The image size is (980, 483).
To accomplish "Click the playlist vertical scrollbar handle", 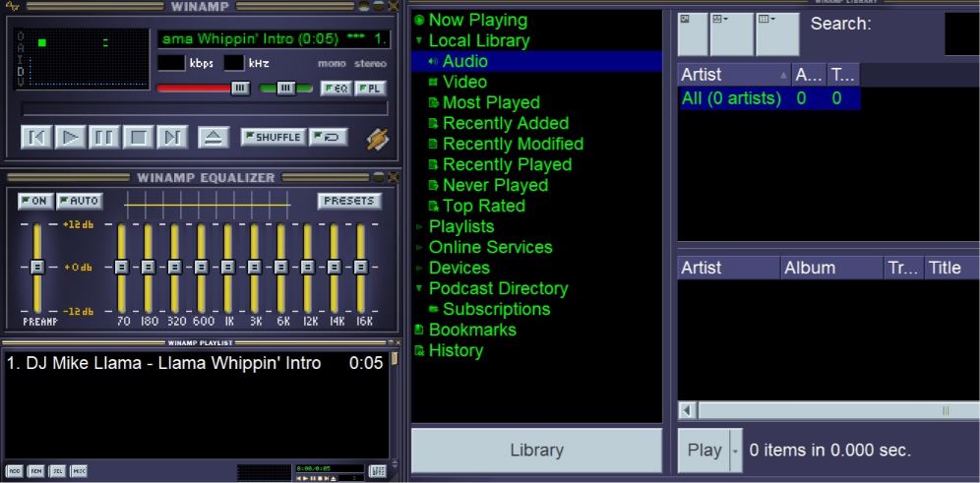I will [x=395, y=359].
